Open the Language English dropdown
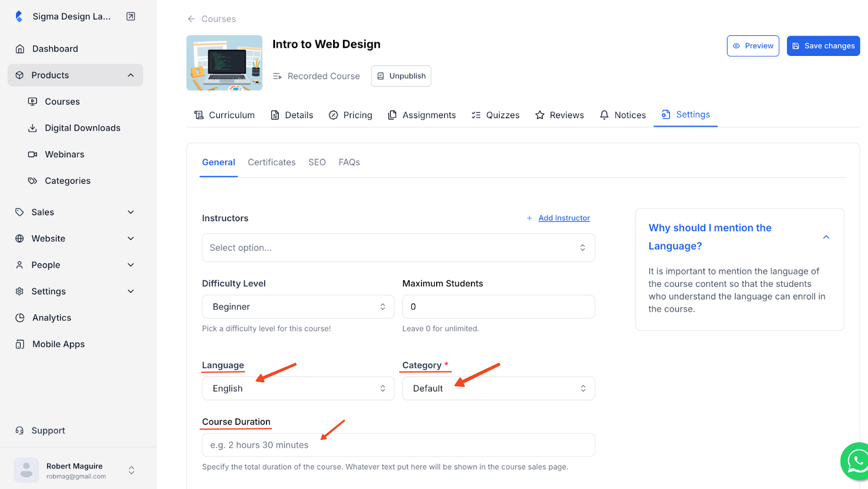This screenshot has height=489, width=868. [298, 389]
